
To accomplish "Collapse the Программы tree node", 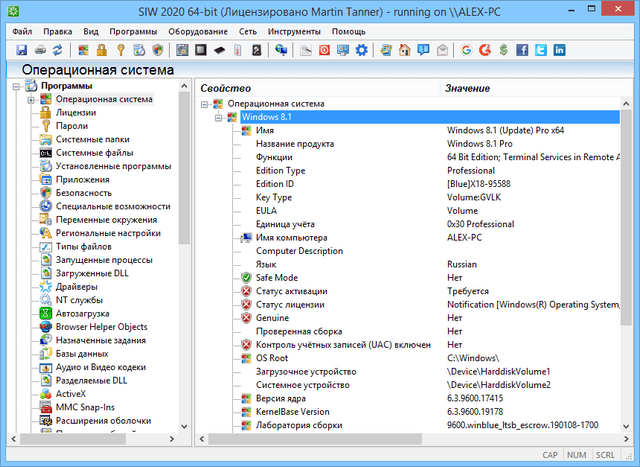I will pyautogui.click(x=18, y=87).
